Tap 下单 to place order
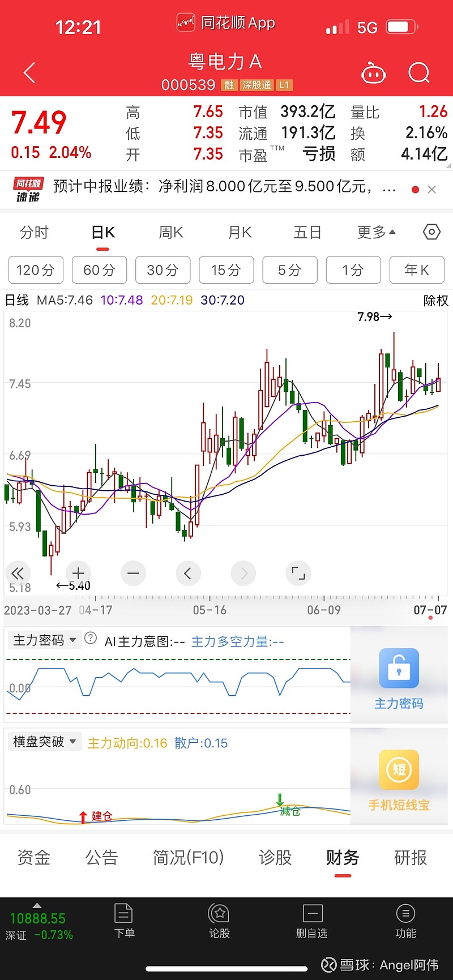Image resolution: width=453 pixels, height=980 pixels. (x=124, y=921)
